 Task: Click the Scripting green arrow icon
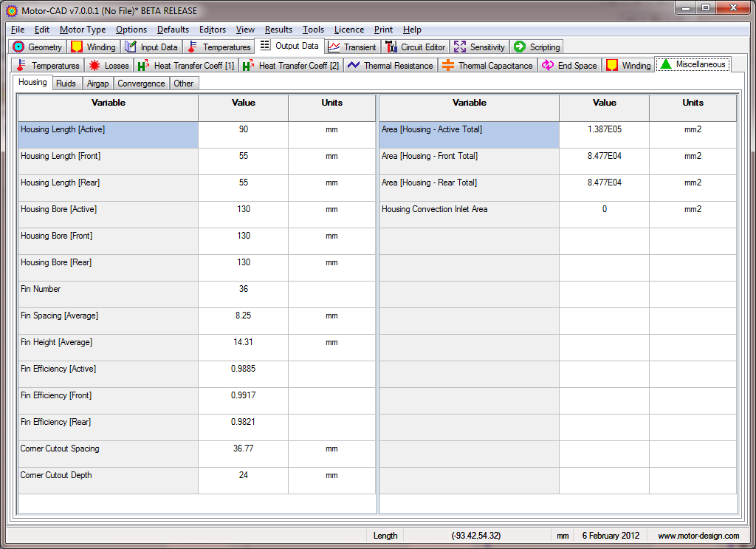520,47
